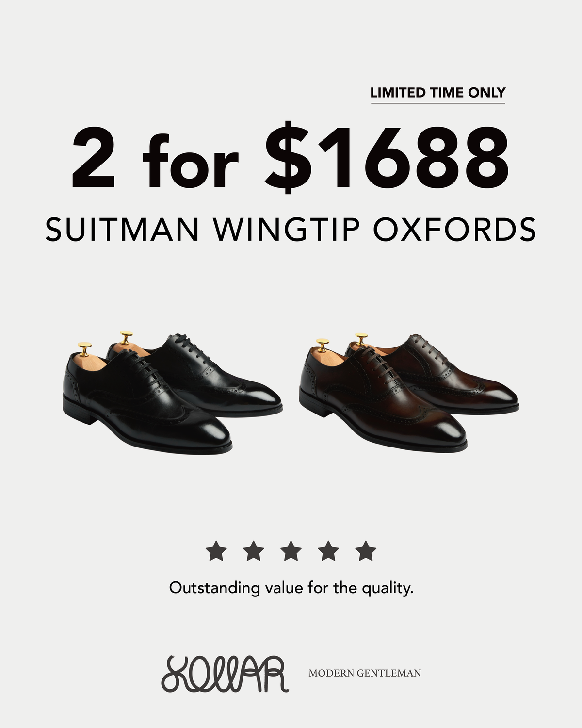
Task: Click the front brown shoe's gold shoe tree knob
Action: point(323,345)
